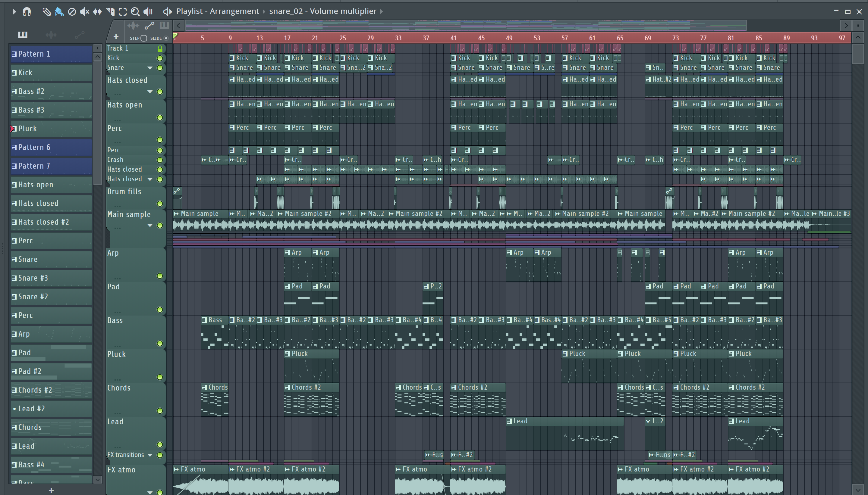868x495 pixels.
Task: Open the arrow after Volume multiplier
Action: (382, 11)
